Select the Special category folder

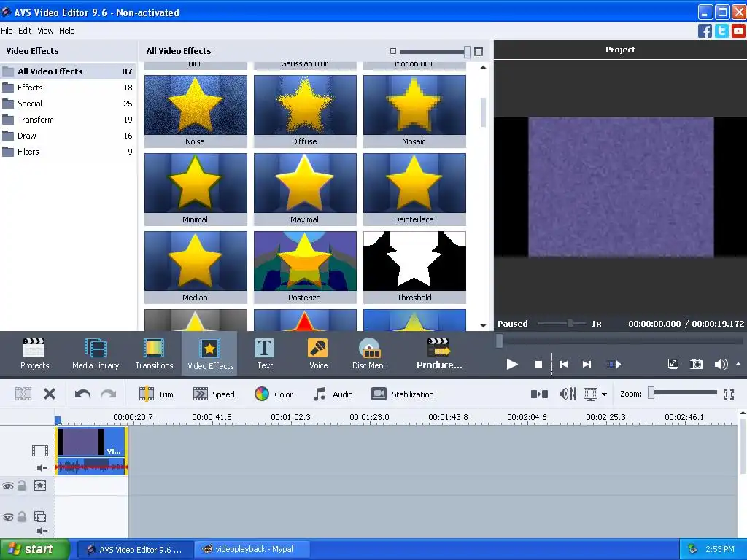pos(68,104)
